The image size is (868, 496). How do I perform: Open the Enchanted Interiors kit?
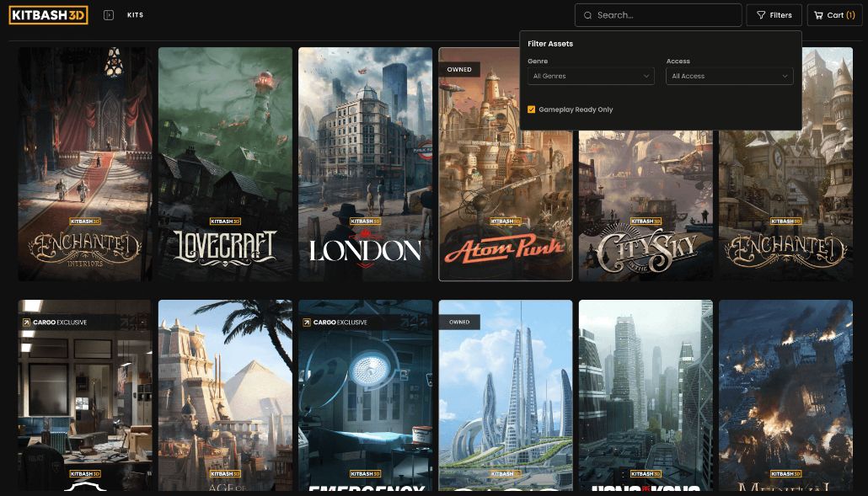pyautogui.click(x=84, y=164)
